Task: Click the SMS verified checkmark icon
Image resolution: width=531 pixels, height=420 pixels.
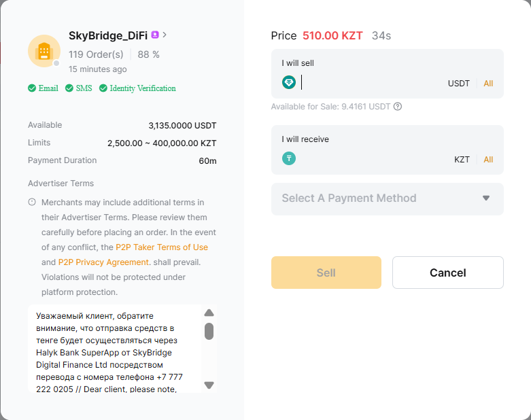Action: (x=69, y=88)
